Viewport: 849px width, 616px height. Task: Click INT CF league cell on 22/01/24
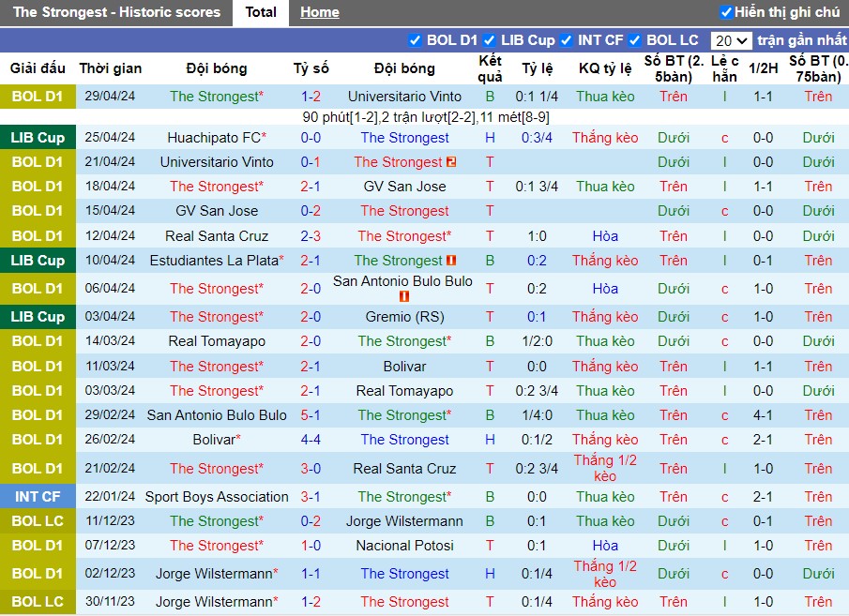(38, 497)
